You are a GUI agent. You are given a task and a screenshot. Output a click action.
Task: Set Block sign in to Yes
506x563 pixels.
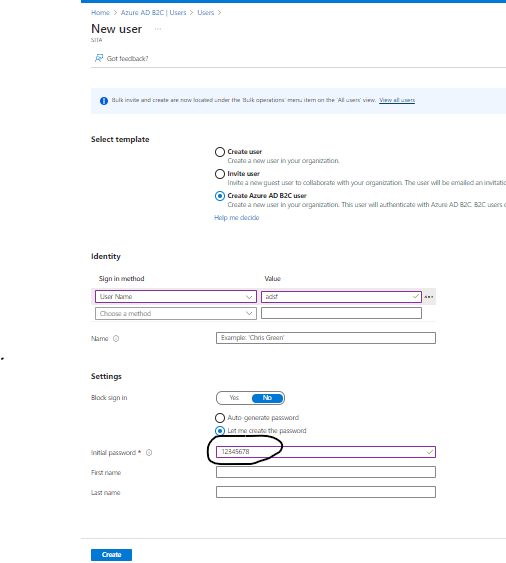pos(234,398)
